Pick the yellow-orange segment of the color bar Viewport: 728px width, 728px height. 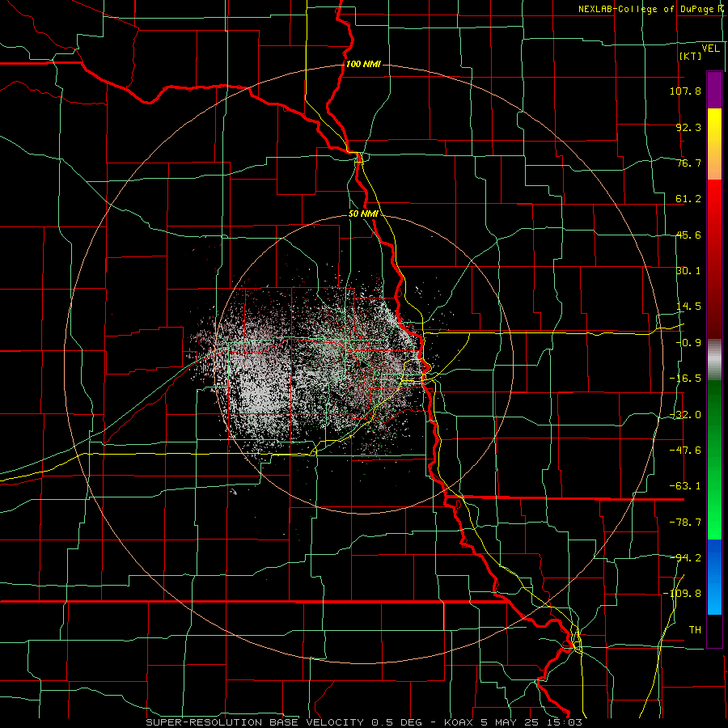714,145
